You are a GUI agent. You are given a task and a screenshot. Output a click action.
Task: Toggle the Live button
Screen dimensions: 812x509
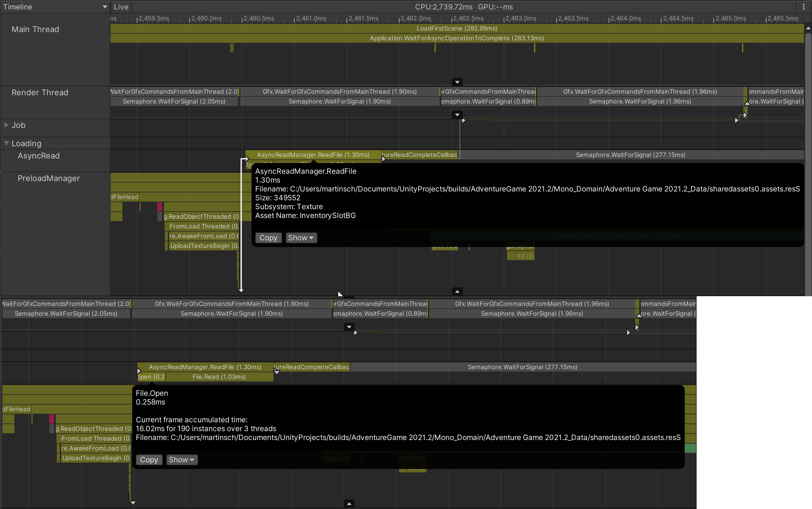pos(121,7)
